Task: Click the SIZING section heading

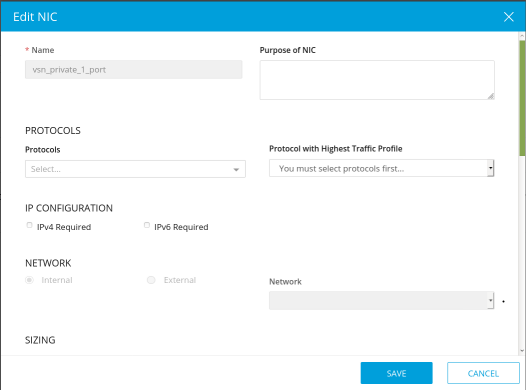Action: pos(40,340)
